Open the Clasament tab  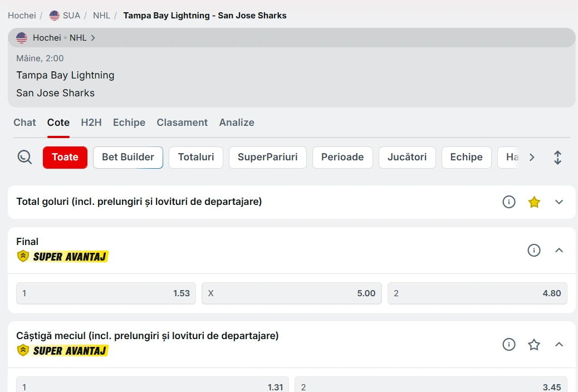[x=182, y=122]
